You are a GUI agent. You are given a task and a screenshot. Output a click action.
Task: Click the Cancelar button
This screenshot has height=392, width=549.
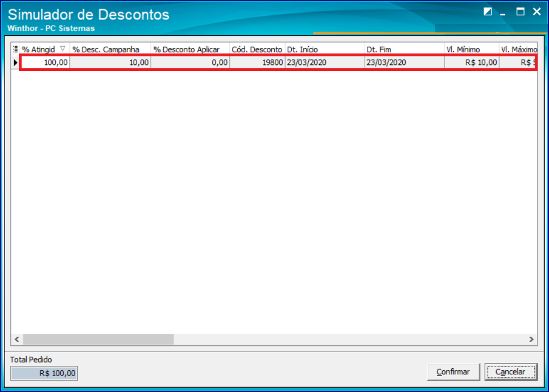tap(511, 372)
